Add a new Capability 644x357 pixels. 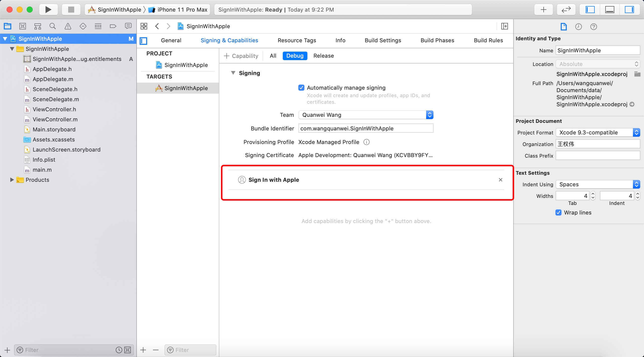coord(241,56)
